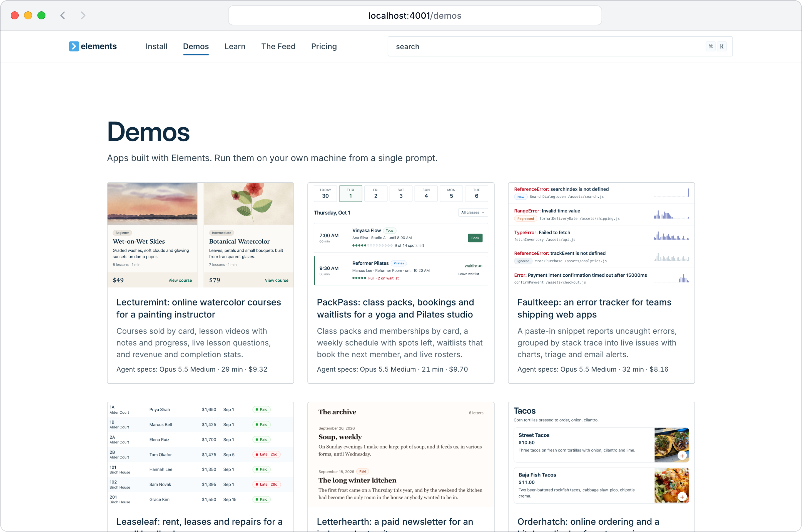The image size is (802, 532).
Task: Book the Vinyasa Flow class
Action: [x=475, y=238]
